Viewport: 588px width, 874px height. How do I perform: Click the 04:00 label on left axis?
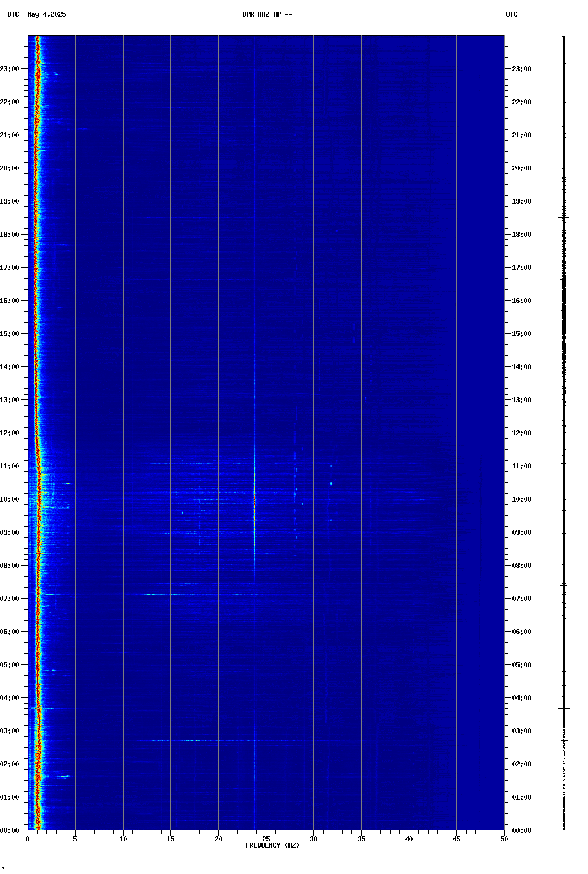click(10, 698)
